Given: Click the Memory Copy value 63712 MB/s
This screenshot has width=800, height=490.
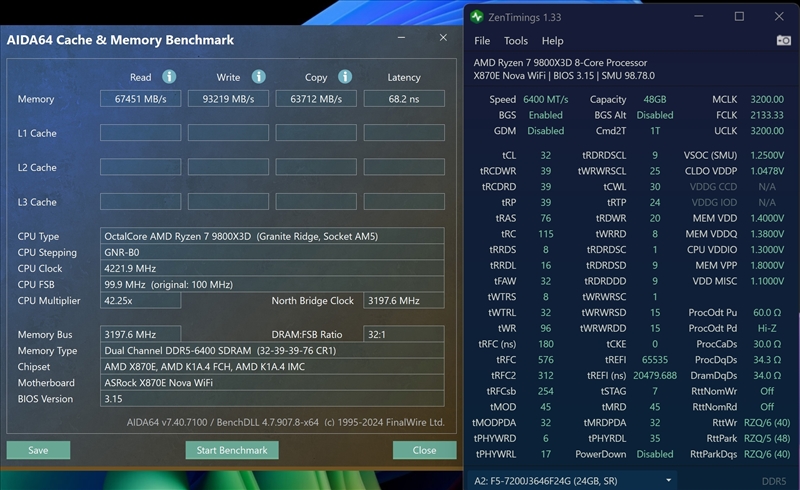Looking at the screenshot, I should [x=316, y=99].
